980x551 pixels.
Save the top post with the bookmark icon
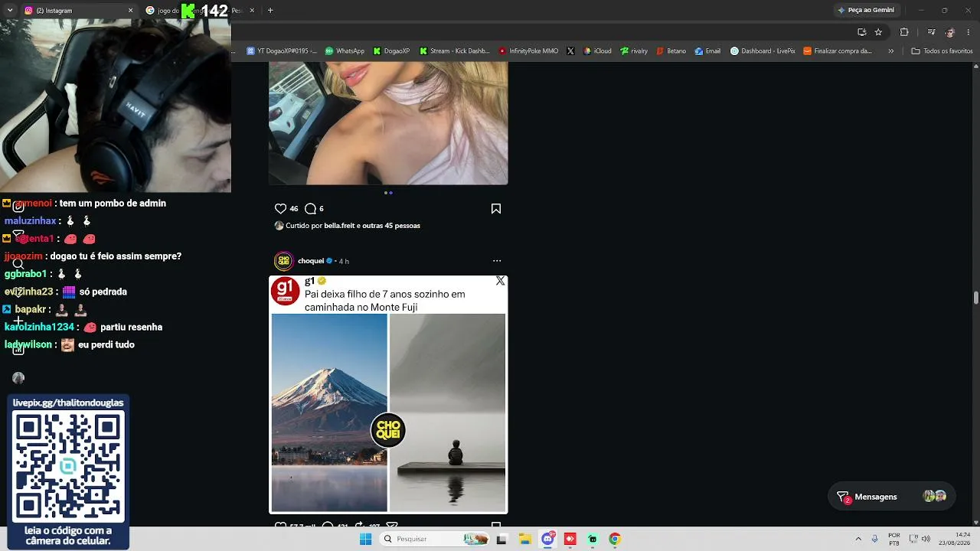pyautogui.click(x=496, y=208)
